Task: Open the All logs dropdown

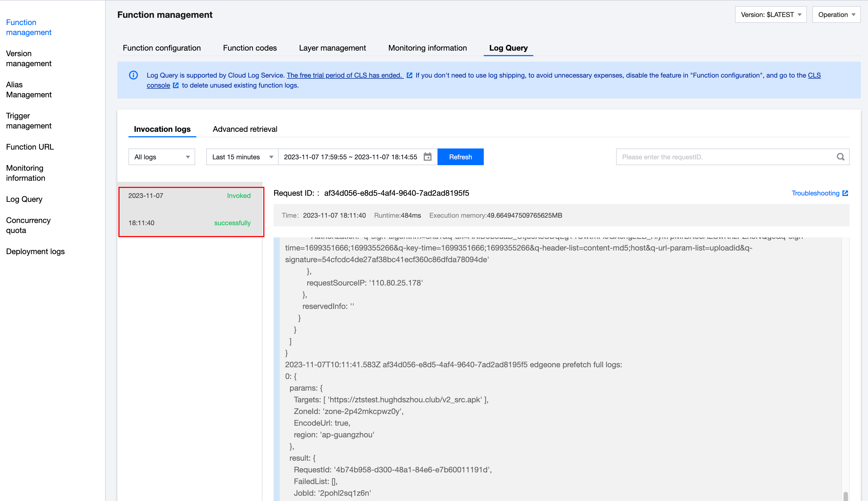Action: coord(162,157)
